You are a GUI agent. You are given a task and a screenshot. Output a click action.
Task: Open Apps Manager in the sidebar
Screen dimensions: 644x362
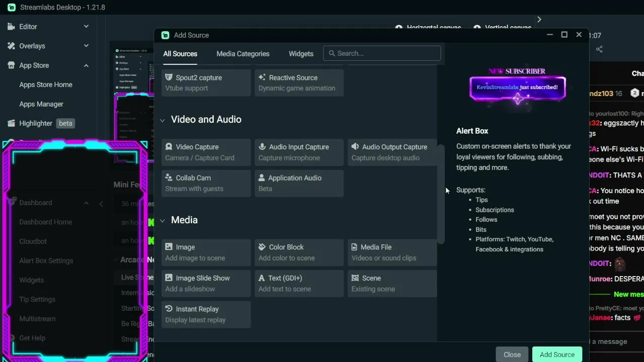pos(41,104)
